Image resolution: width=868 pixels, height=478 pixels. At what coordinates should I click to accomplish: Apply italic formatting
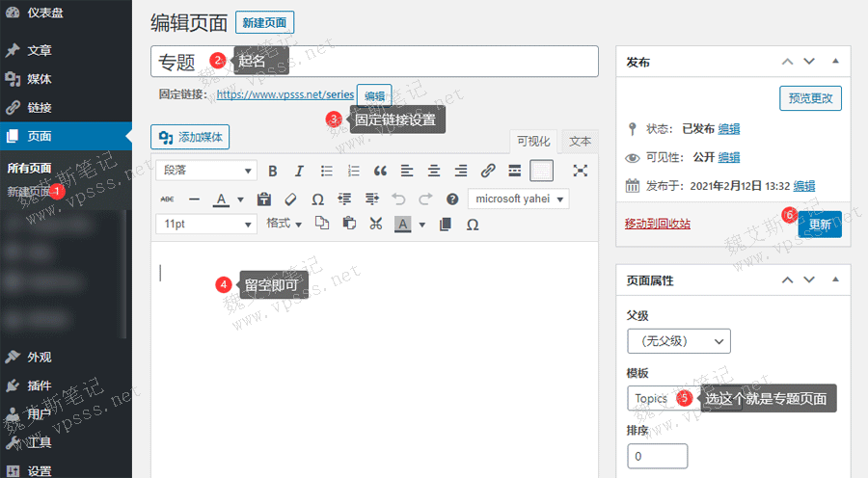299,171
